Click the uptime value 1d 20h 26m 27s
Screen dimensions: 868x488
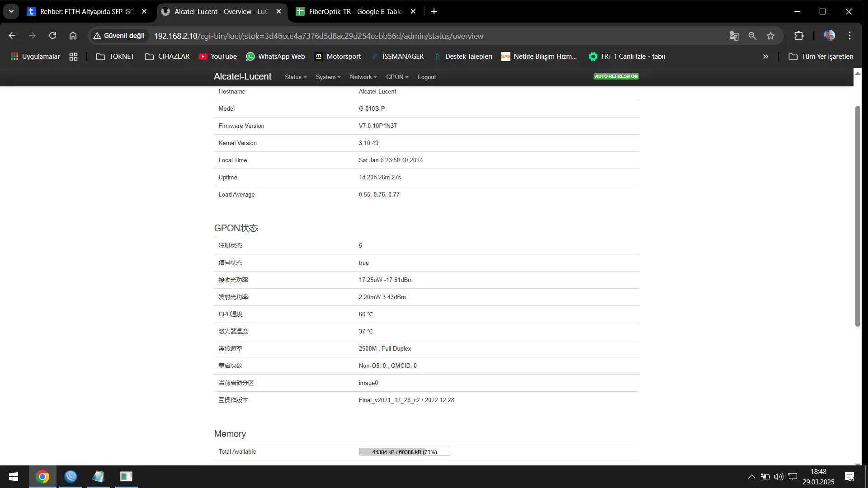[380, 178]
